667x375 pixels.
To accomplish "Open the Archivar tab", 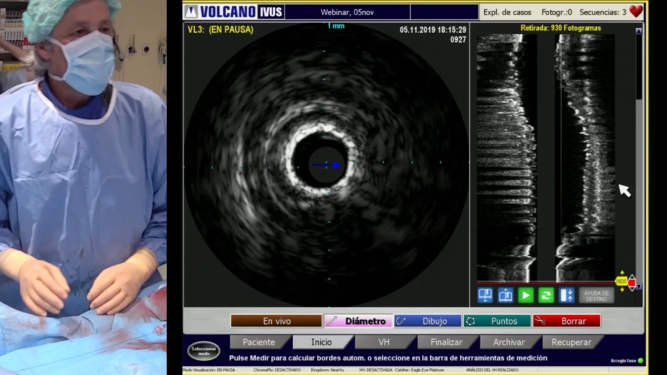I will point(509,342).
